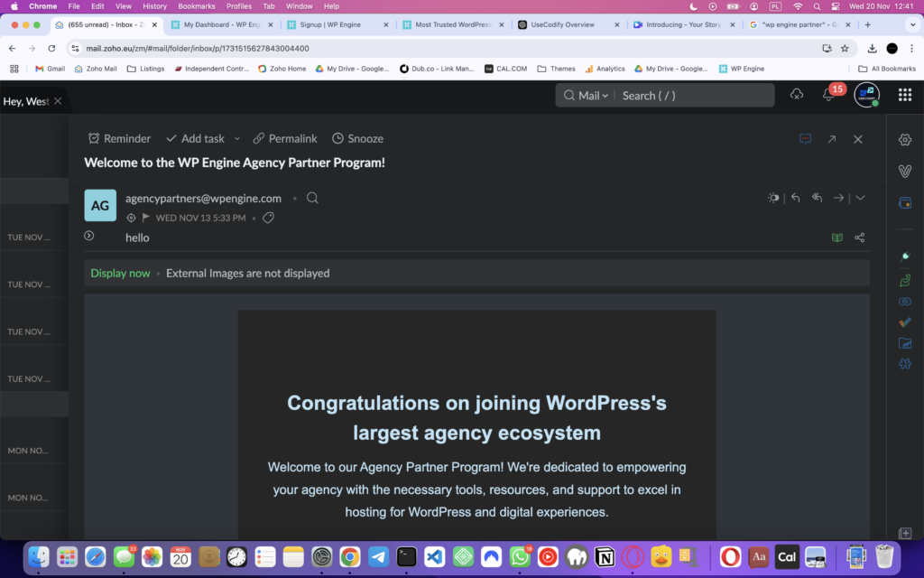
Task: Set a Reminder for this email
Action: click(119, 138)
